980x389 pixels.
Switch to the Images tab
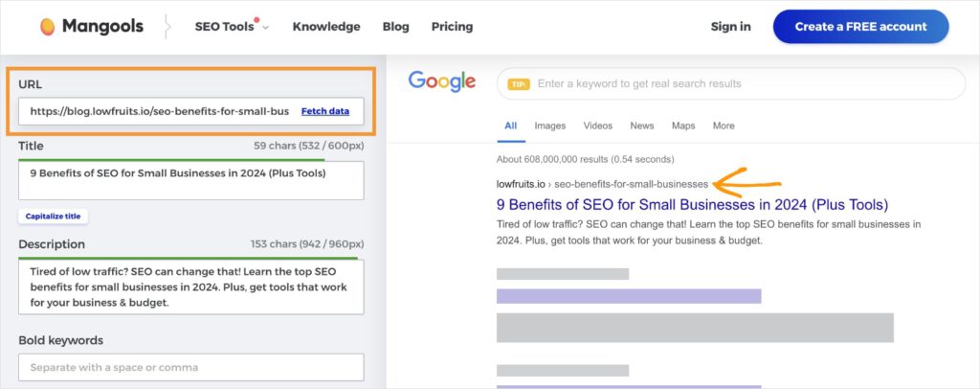click(550, 126)
